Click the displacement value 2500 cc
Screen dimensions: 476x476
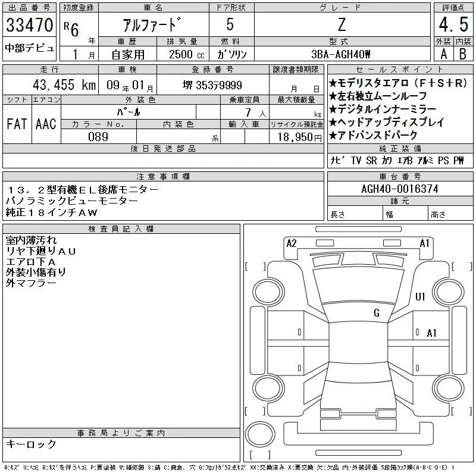click(187, 55)
